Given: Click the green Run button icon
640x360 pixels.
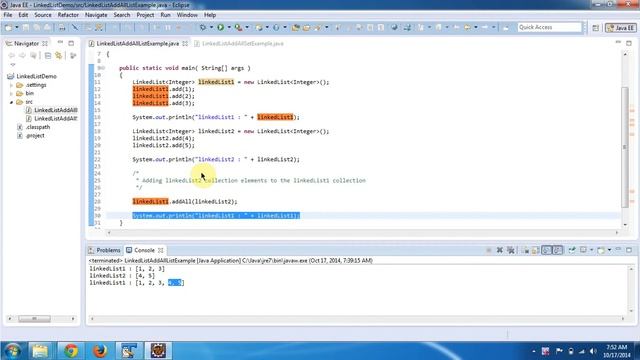Looking at the screenshot, I should click(x=220, y=27).
